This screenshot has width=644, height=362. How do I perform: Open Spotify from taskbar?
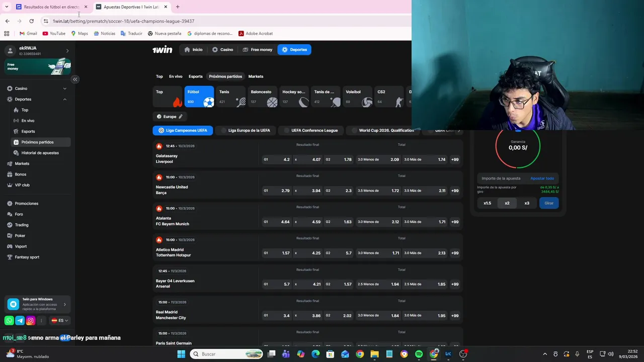click(419, 354)
